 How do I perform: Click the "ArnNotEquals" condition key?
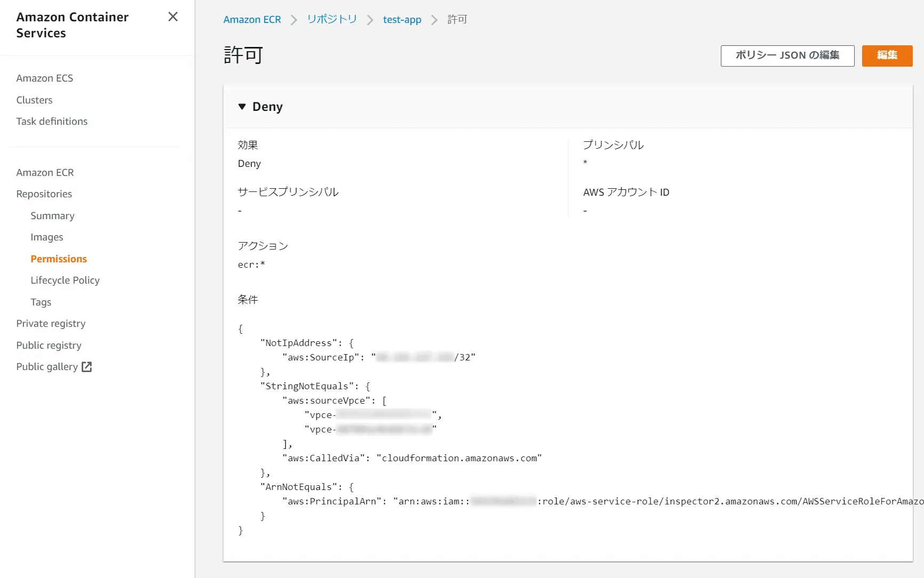click(x=299, y=487)
